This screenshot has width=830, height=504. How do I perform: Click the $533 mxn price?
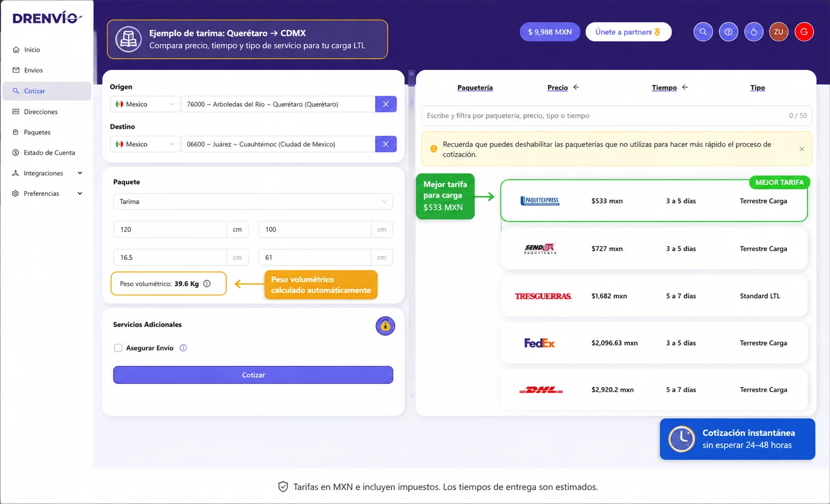607,201
